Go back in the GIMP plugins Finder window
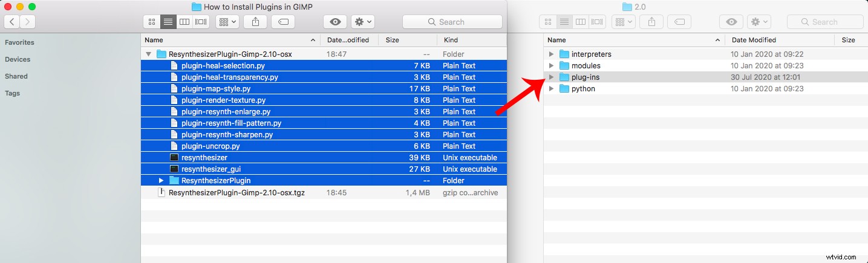Viewport: 868px width, 263px height. coord(12,22)
